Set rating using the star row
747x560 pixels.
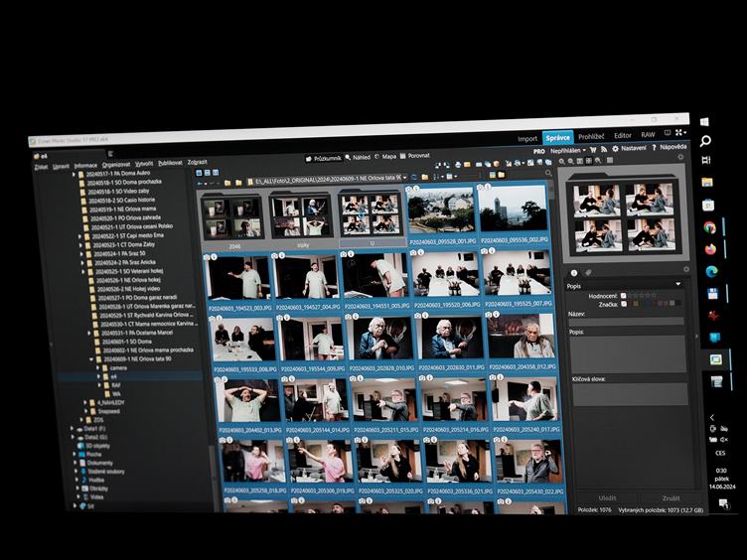click(x=643, y=295)
